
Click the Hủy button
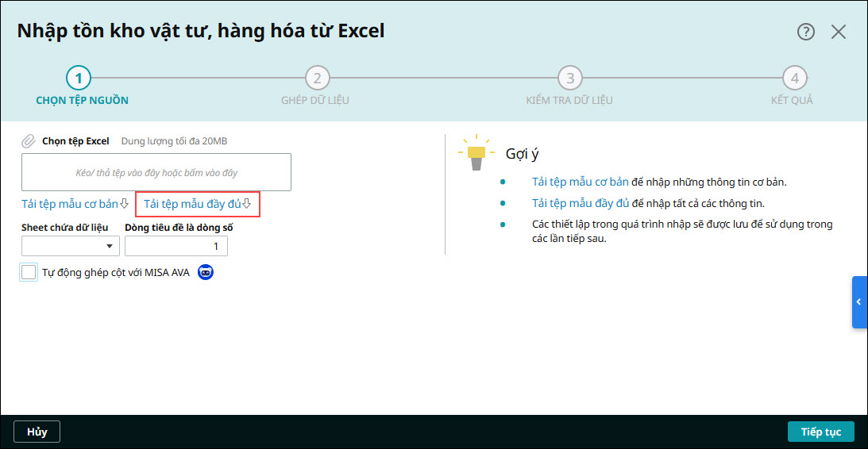(x=37, y=432)
